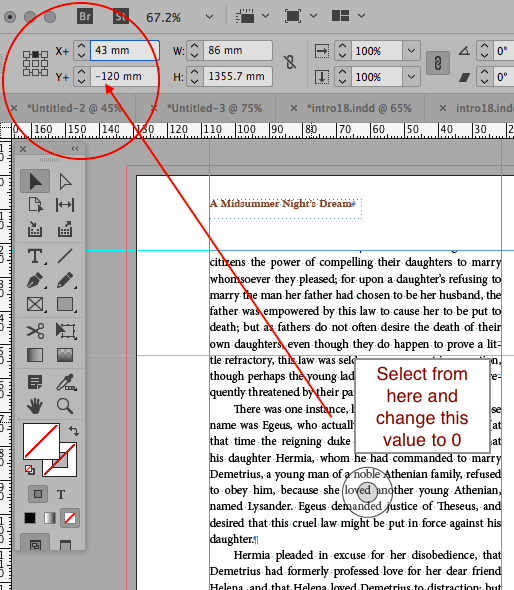Viewport: 514px width, 590px height.
Task: Select the Eyedropper tool
Action: (66, 382)
